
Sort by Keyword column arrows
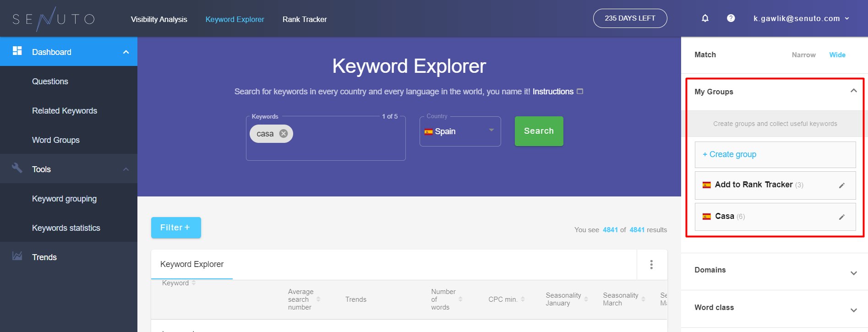pos(194,283)
